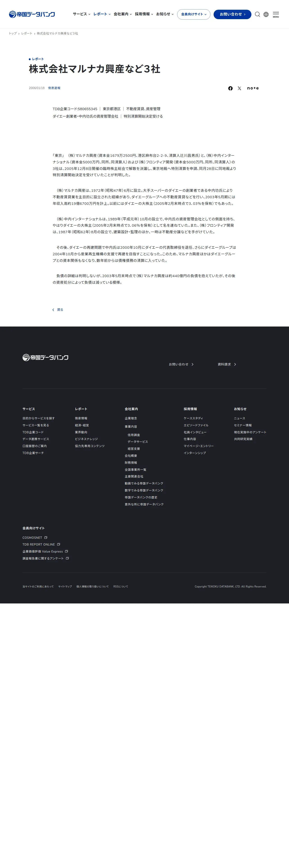Click the Teikoku Databank header logo

pyautogui.click(x=32, y=14)
